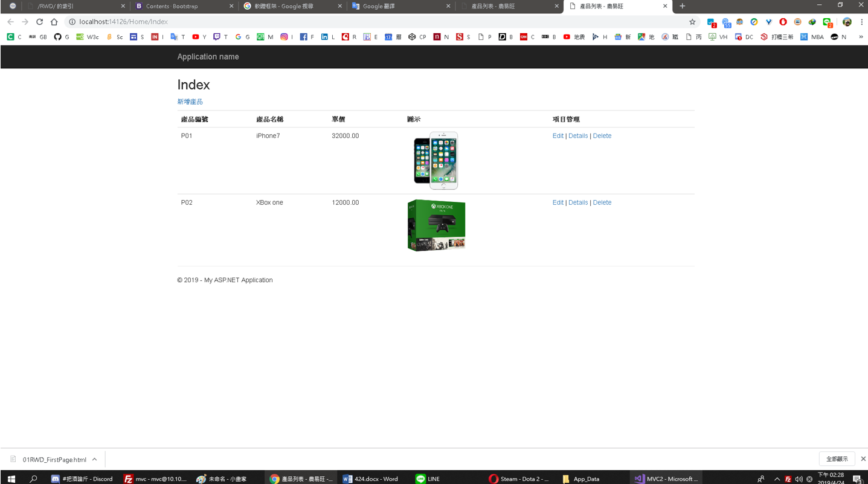This screenshot has width=868, height=484.
Task: Show more bookmarks with the overflow chevron
Action: [861, 37]
